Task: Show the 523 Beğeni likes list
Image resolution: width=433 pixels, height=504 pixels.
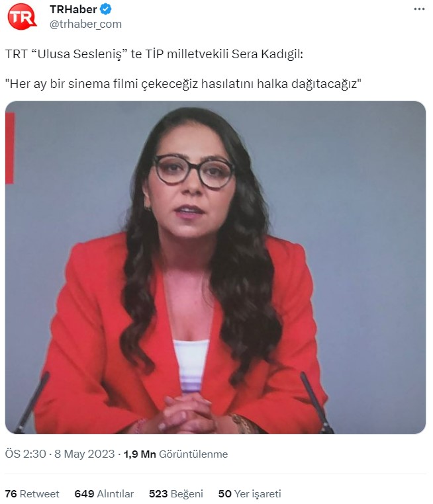Action: click(176, 493)
